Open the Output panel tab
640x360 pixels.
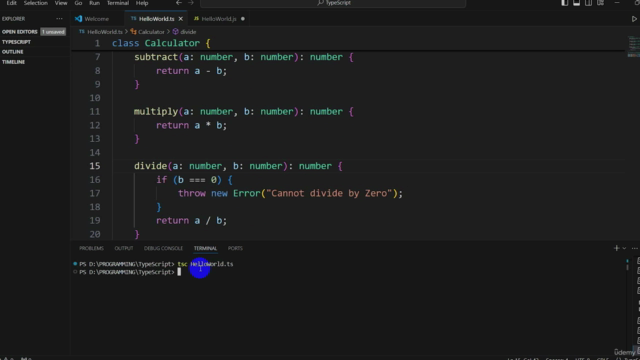click(124, 248)
